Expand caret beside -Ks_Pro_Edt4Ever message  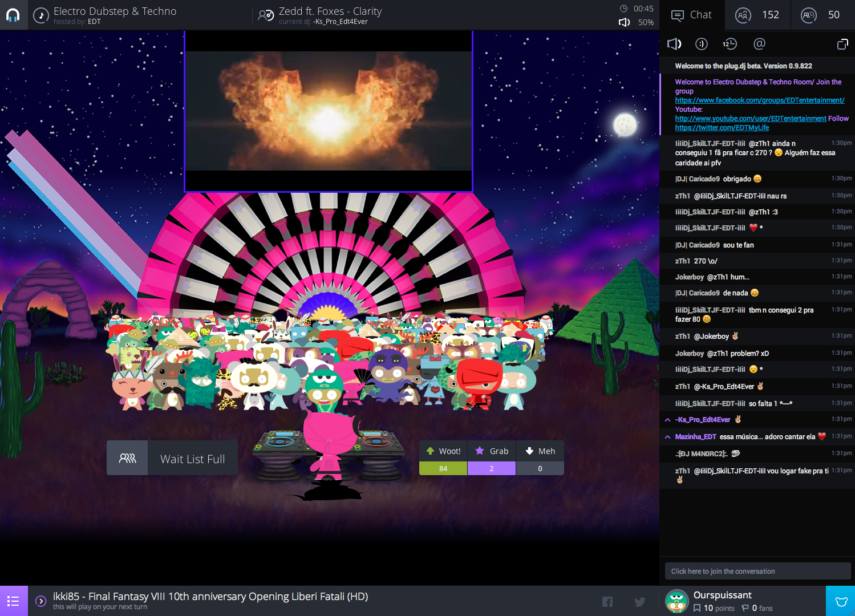667,420
